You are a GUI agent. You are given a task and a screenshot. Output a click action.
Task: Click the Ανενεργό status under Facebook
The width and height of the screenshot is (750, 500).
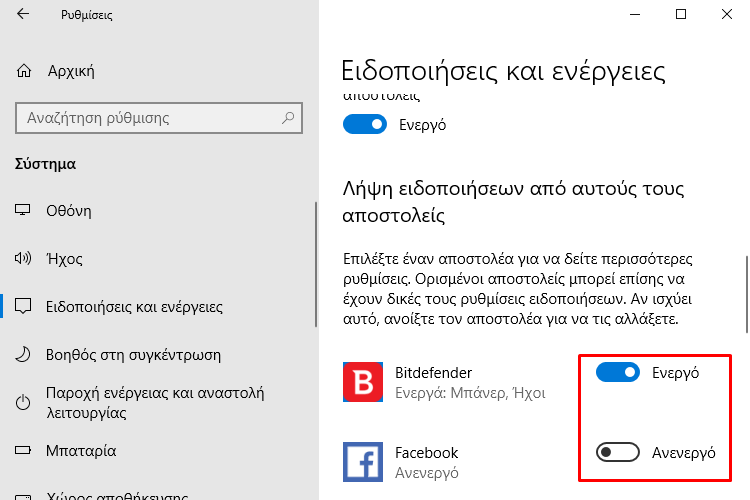coord(427,473)
